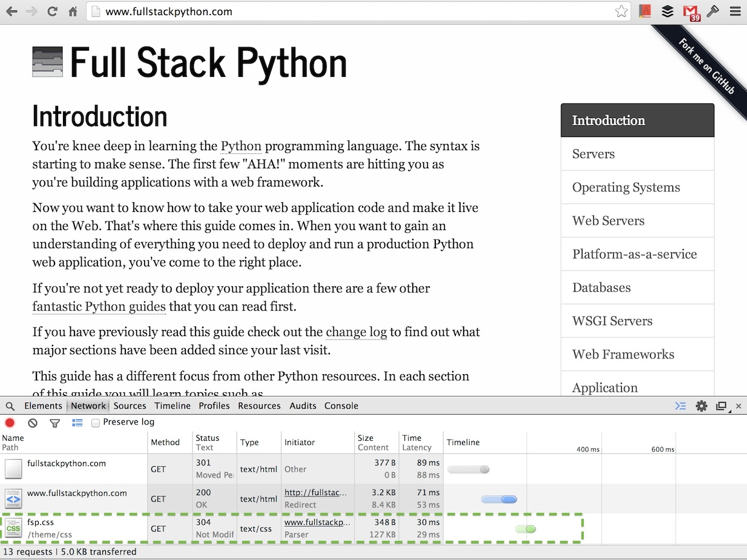
Task: Clear all network requests
Action: 32,423
